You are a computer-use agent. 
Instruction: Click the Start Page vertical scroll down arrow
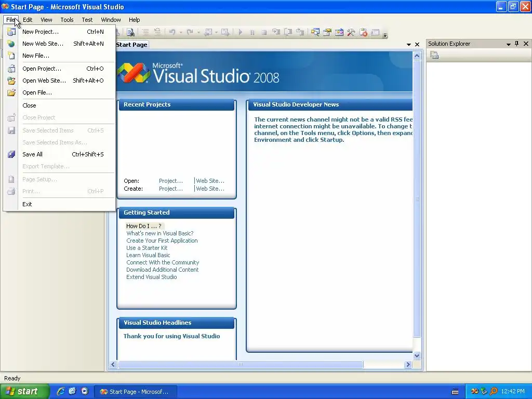pos(417,355)
